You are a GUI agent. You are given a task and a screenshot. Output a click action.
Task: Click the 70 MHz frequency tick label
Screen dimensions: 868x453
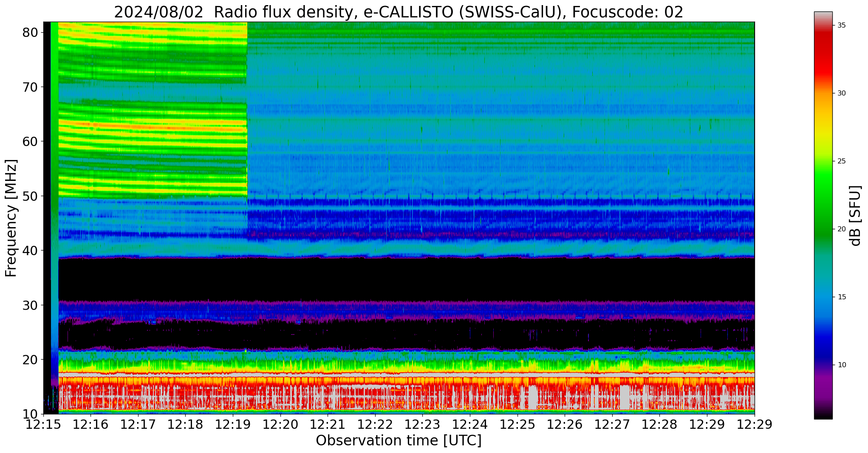tap(30, 87)
